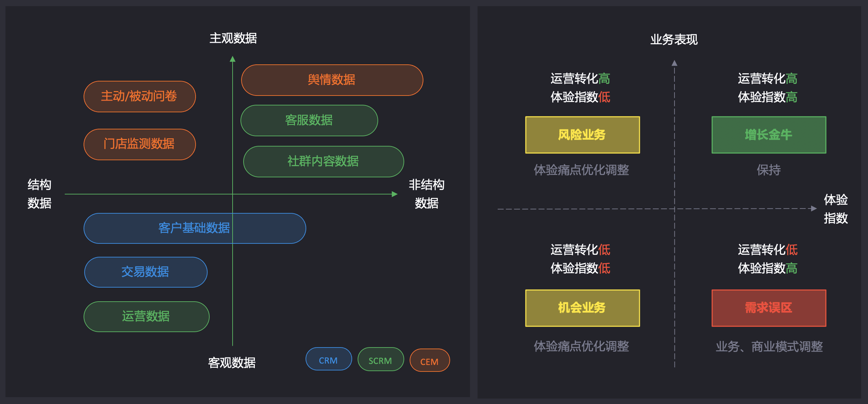Click the 结构数据 label on the left
Screen dimensions: 868x404
pyautogui.click(x=39, y=194)
